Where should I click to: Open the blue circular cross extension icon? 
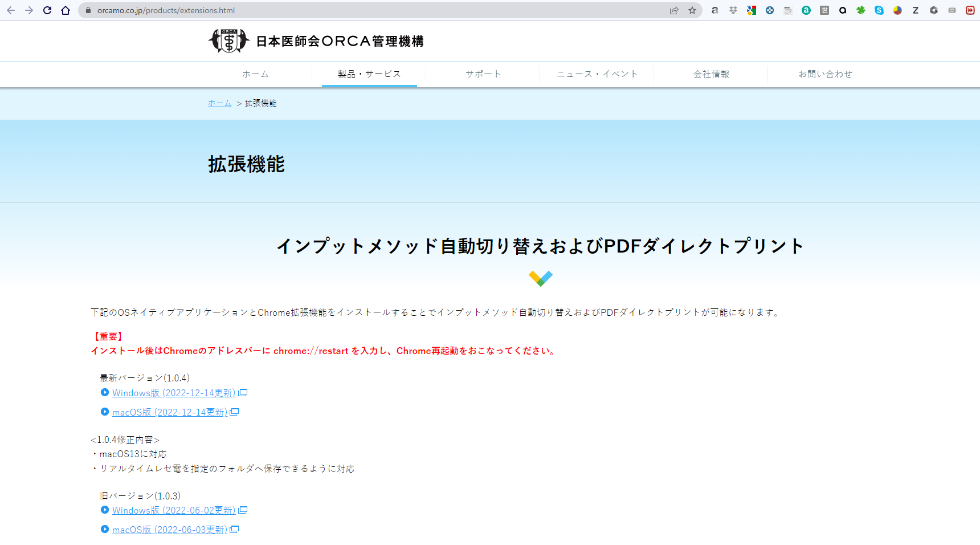click(770, 10)
